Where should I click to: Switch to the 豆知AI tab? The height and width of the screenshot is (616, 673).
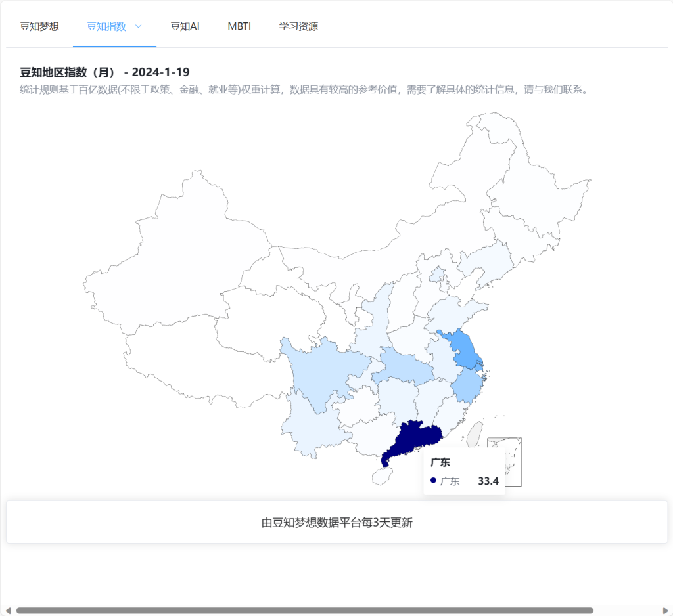point(185,26)
